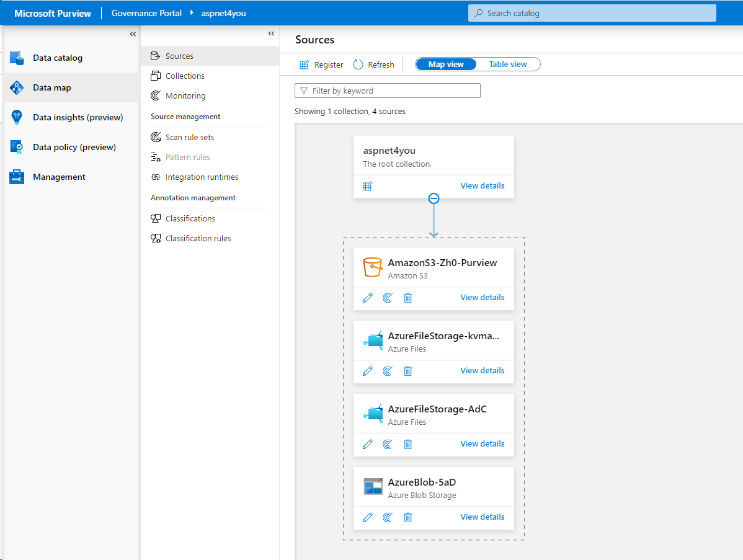The width and height of the screenshot is (743, 560).
Task: Open the Data map section
Action: coord(70,87)
